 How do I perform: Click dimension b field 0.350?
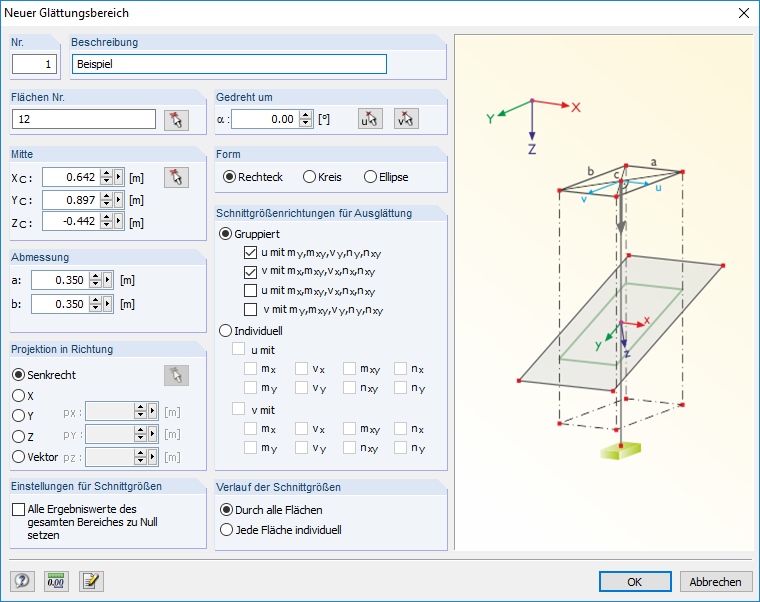click(x=61, y=304)
